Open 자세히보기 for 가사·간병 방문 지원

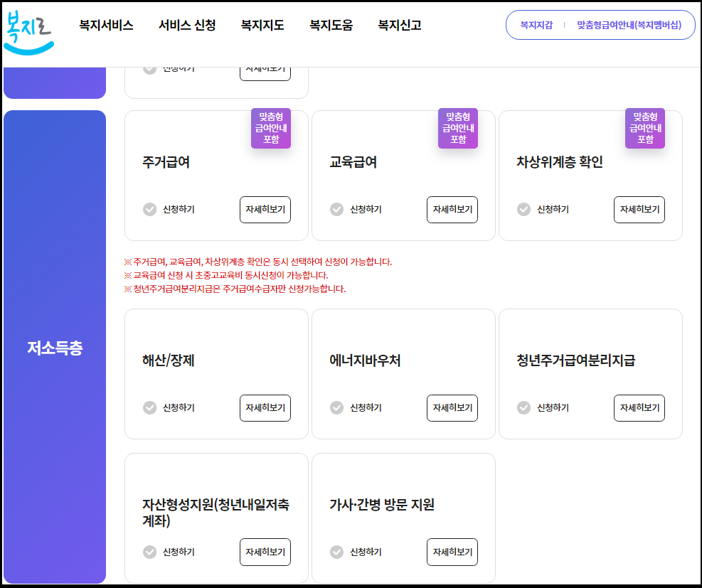coord(452,552)
